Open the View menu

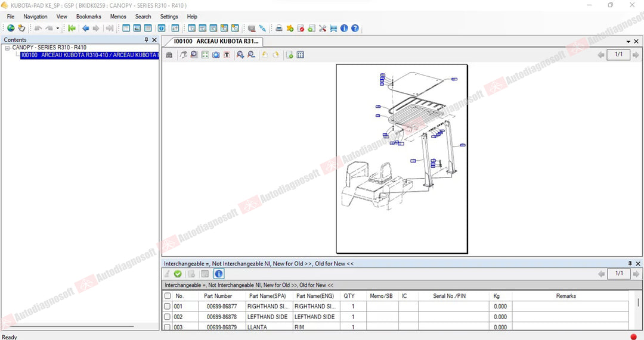point(61,17)
